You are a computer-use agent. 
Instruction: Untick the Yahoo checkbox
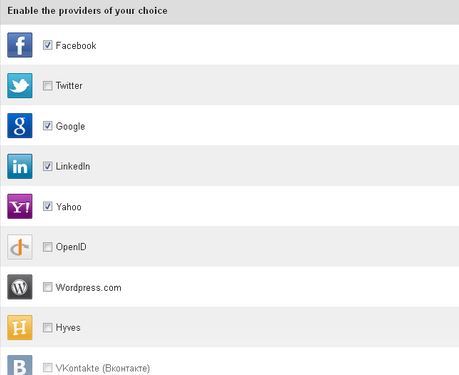48,206
